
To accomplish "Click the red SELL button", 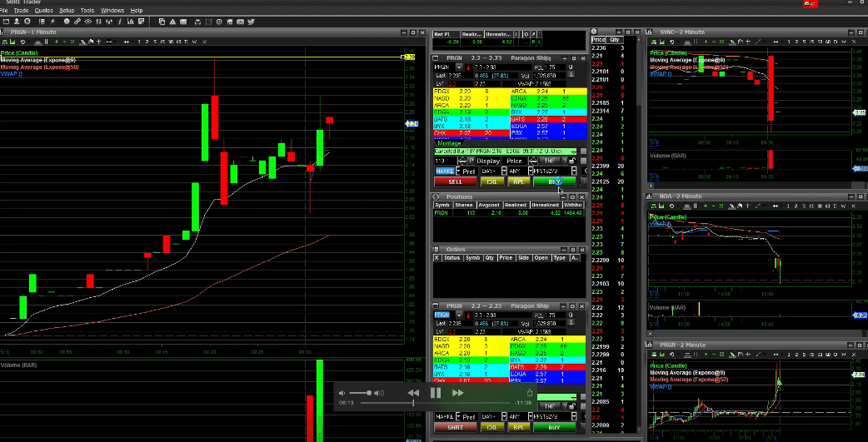I will (x=456, y=181).
